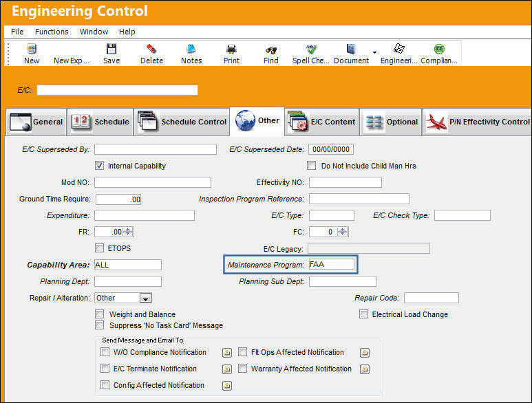
Task: Click the Planning Sub Dept field
Action: tap(343, 281)
